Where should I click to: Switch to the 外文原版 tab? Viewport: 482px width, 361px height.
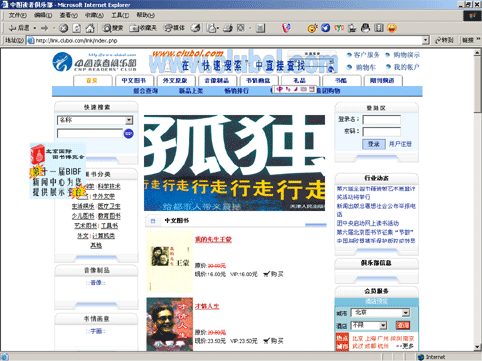tap(175, 81)
